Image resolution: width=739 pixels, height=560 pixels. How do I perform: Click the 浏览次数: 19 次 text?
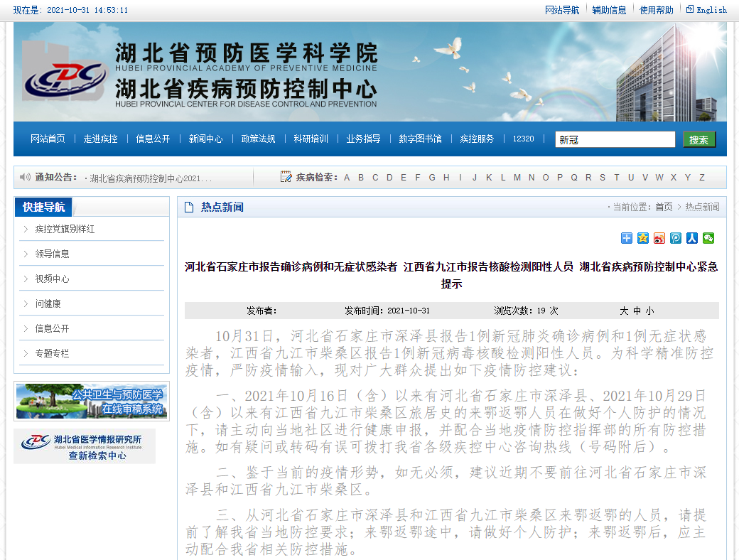pos(526,311)
